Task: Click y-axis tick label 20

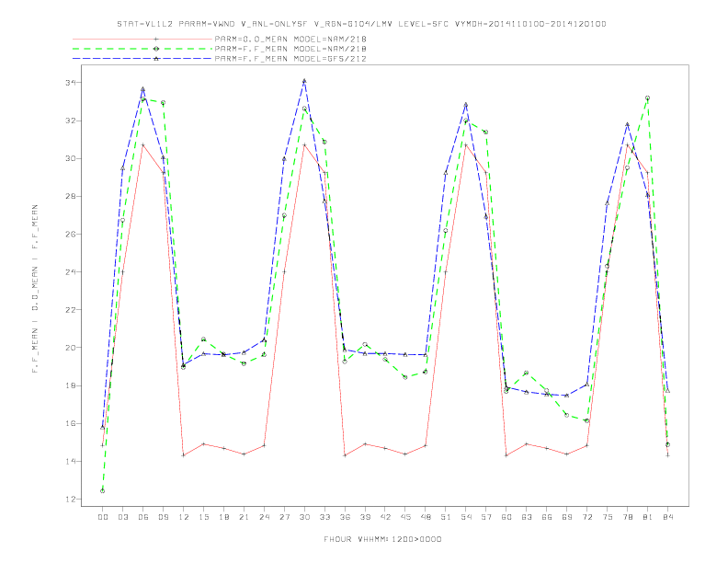Action: pyautogui.click(x=71, y=348)
